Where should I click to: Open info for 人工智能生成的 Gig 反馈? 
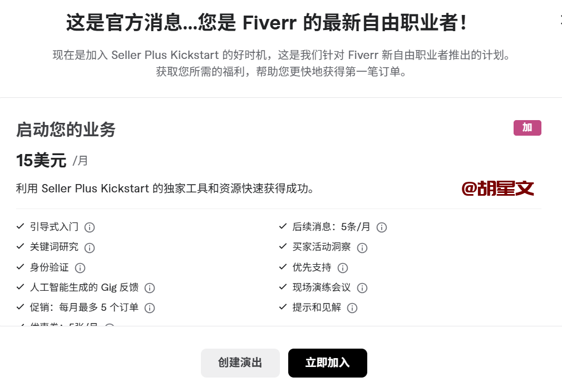(x=149, y=287)
